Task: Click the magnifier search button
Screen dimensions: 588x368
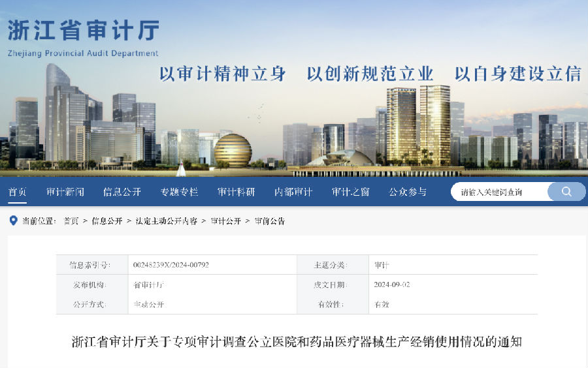Action: (566, 192)
